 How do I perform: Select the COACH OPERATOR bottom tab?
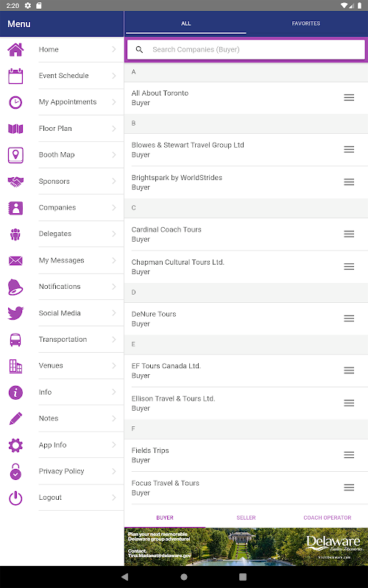coord(328,517)
